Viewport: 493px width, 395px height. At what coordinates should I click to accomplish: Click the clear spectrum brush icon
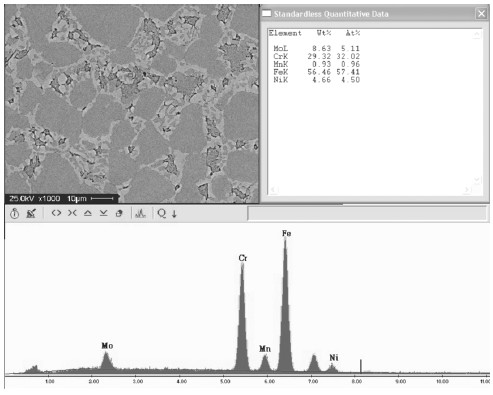(31, 213)
